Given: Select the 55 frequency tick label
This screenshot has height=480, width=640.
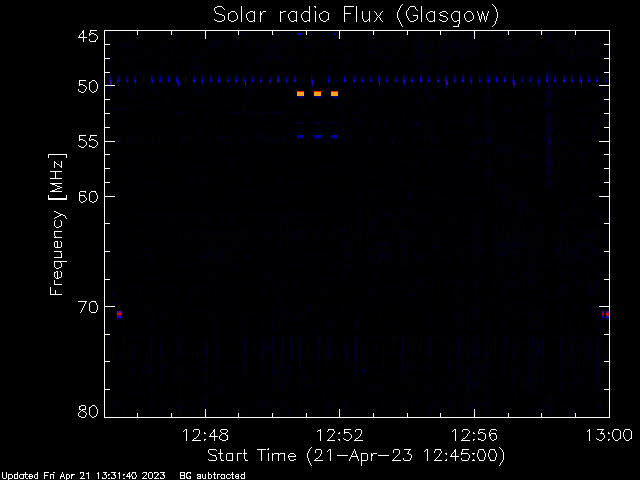Looking at the screenshot, I should 88,142.
